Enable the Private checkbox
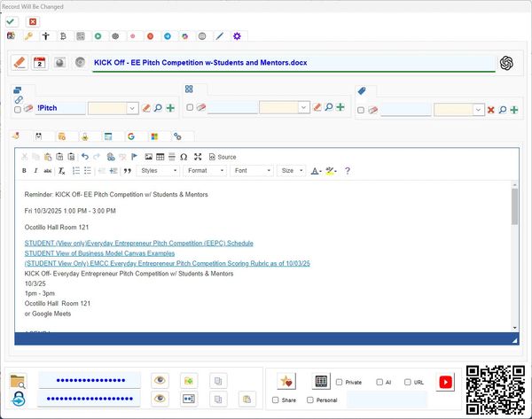Viewport: 532px width, 419px height. point(340,382)
